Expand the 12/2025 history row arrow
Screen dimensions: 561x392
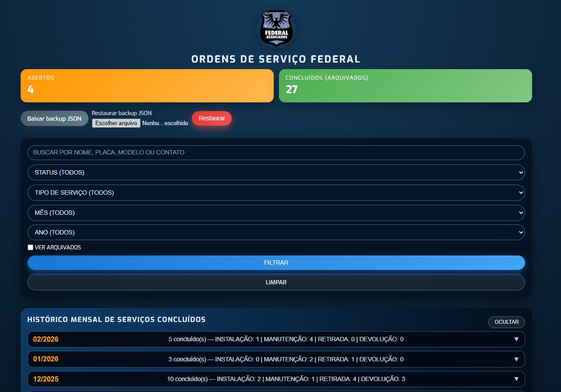[516, 379]
